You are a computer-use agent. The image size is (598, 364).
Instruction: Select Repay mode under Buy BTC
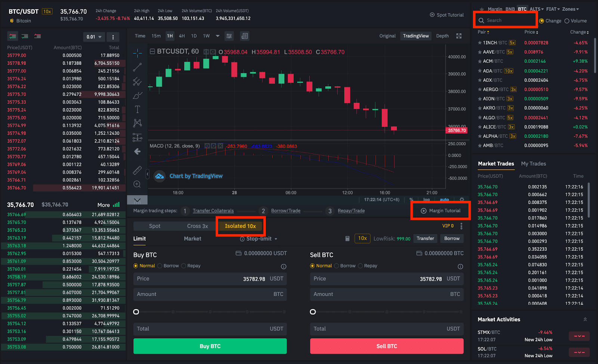pyautogui.click(x=184, y=266)
